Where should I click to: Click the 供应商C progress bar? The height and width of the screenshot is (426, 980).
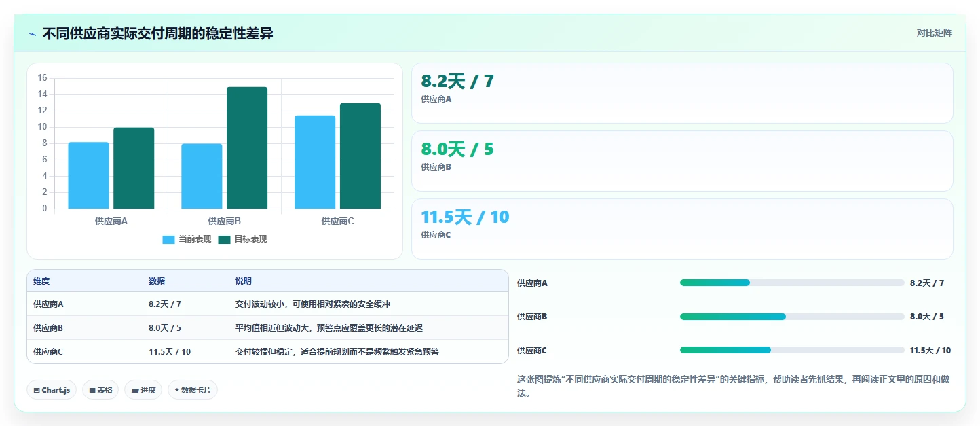point(792,350)
